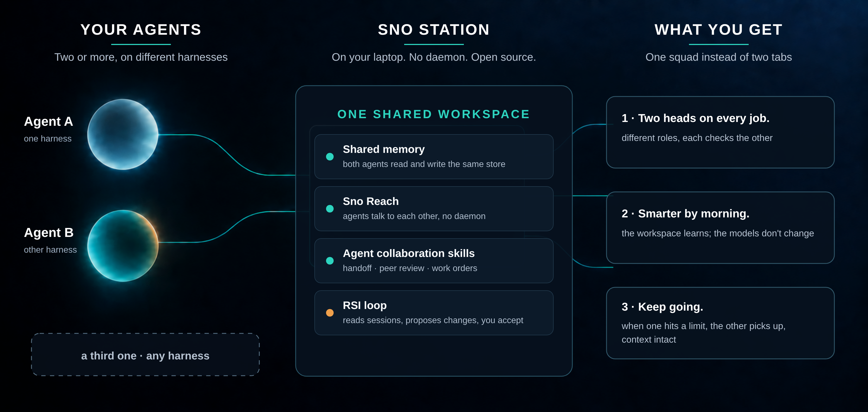
Task: Click the Agent B label
Action: [x=49, y=233]
